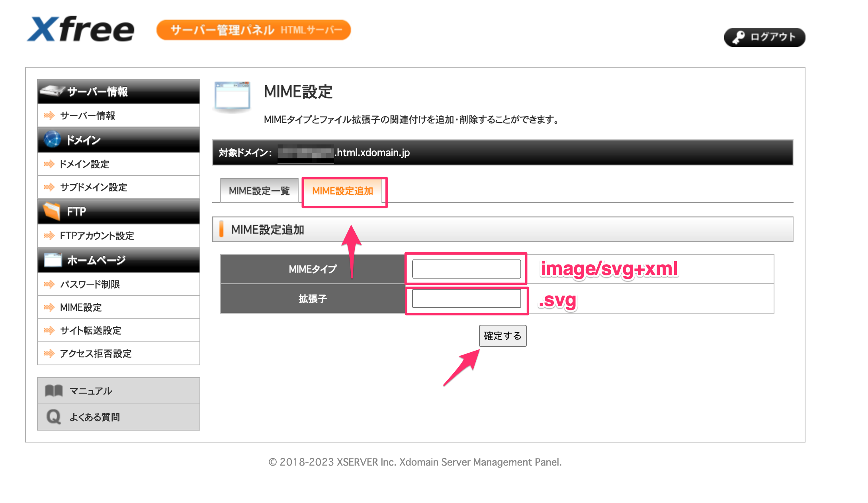Viewport: 868px width, 503px height.
Task: Click the ホームページ header window icon
Action: click(53, 260)
